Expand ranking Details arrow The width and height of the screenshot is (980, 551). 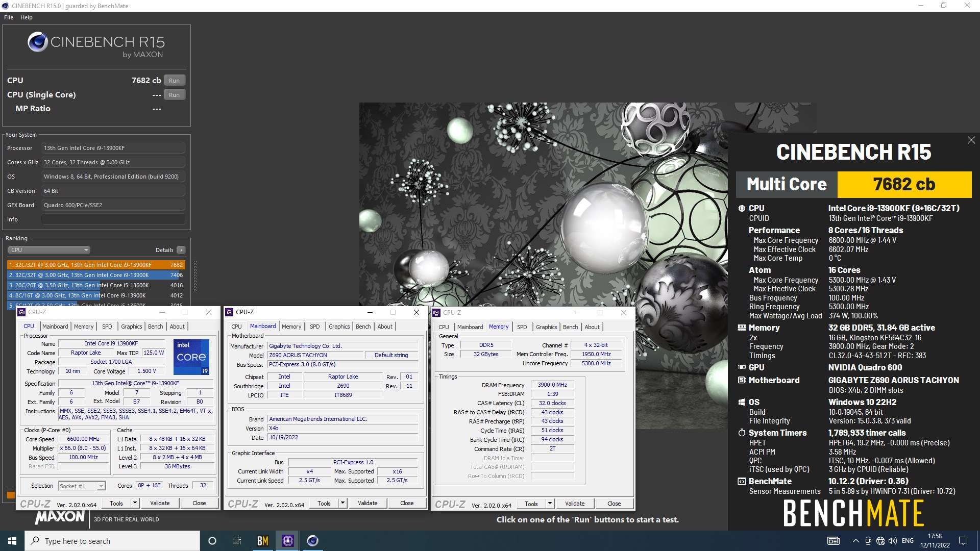(181, 250)
